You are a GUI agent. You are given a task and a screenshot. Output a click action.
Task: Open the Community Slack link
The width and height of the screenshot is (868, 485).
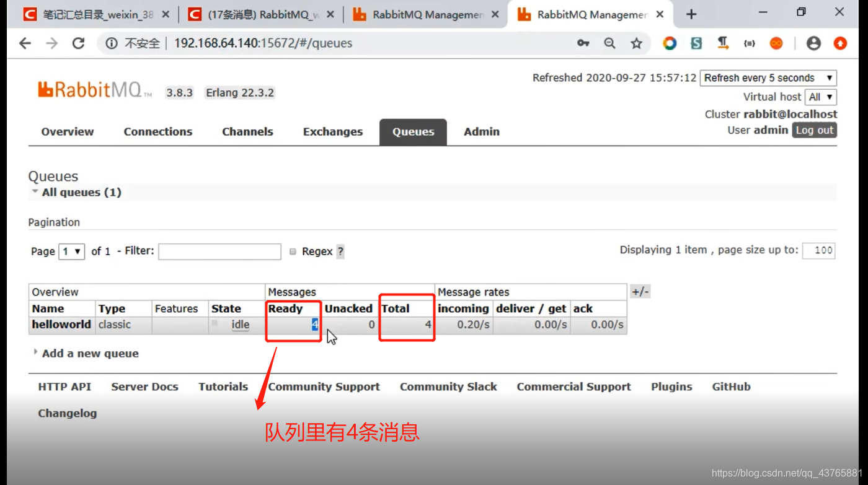point(448,387)
